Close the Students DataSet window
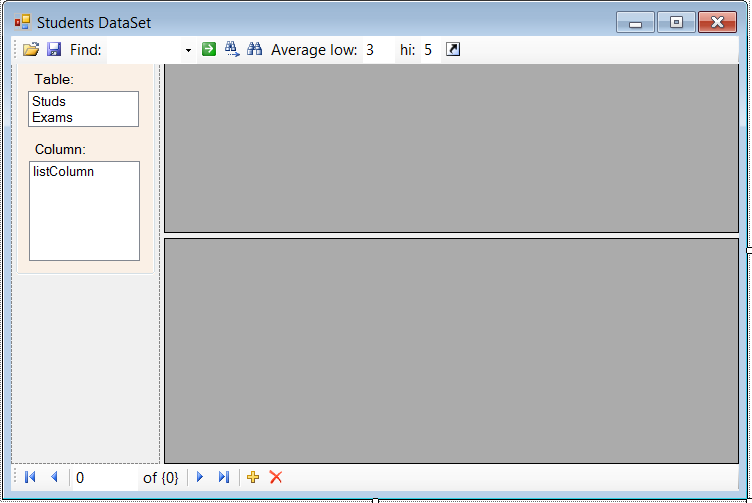The image size is (752, 503). 717,23
